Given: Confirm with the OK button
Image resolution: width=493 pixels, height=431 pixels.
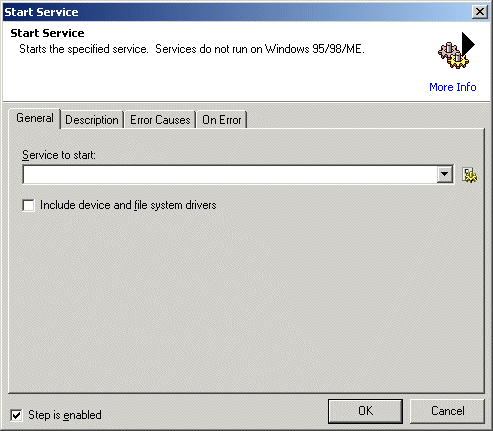Looking at the screenshot, I should click(x=365, y=411).
